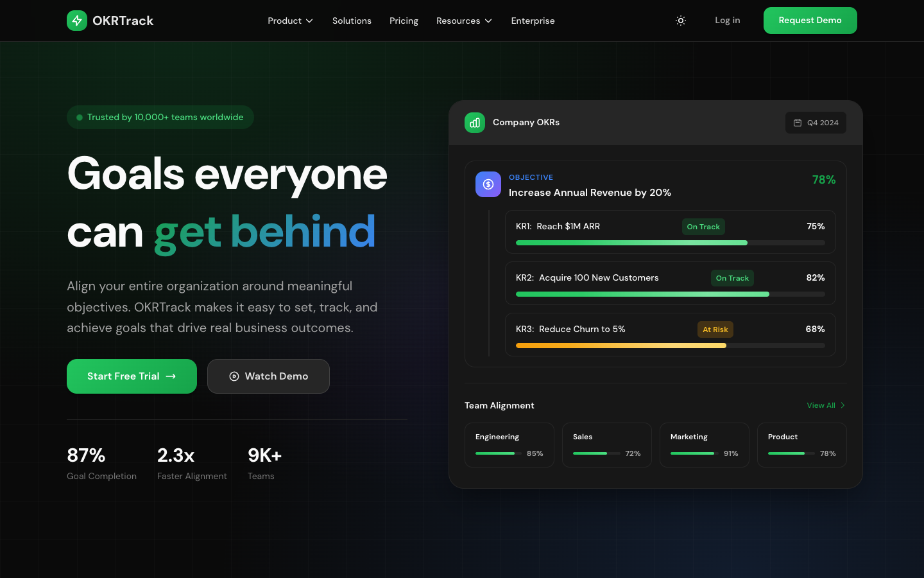Screen dimensions: 924x578
Task: Click the Log in link
Action: (x=727, y=21)
